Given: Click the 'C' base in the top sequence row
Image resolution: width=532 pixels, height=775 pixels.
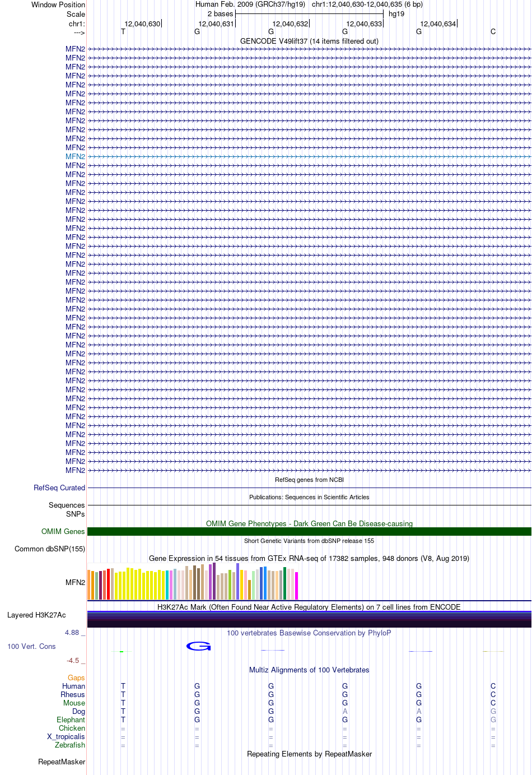Looking at the screenshot, I should pyautogui.click(x=493, y=31).
